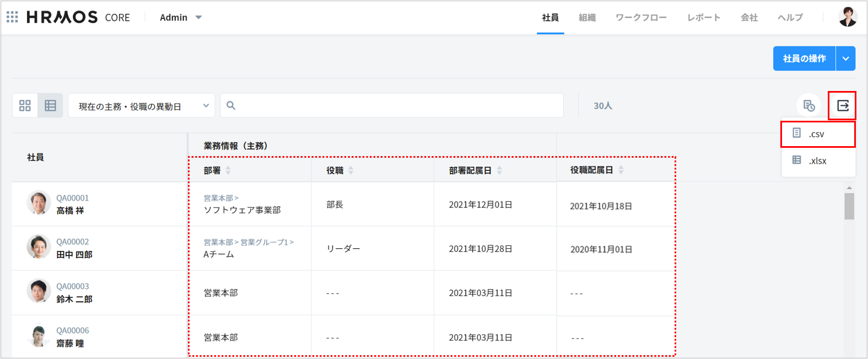Sort by 部署配属日 column
This screenshot has width=868, height=359.
tap(499, 170)
